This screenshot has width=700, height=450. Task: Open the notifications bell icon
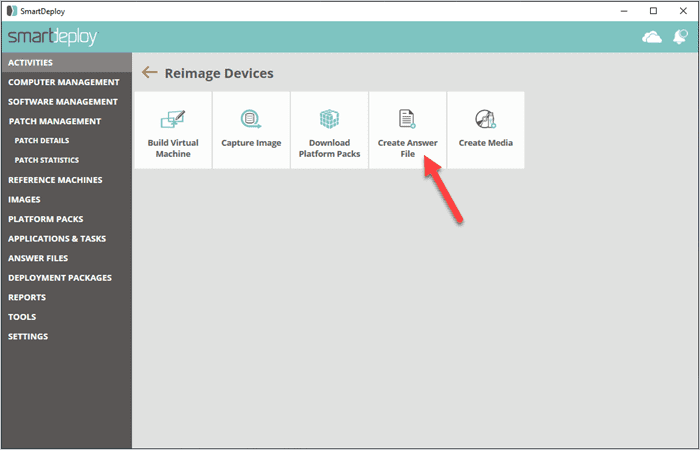(x=680, y=37)
